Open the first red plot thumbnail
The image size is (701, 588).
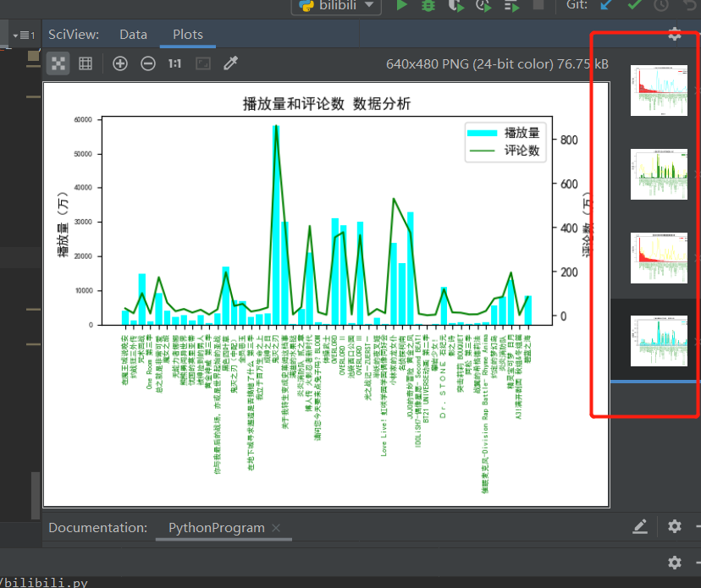pyautogui.click(x=659, y=91)
